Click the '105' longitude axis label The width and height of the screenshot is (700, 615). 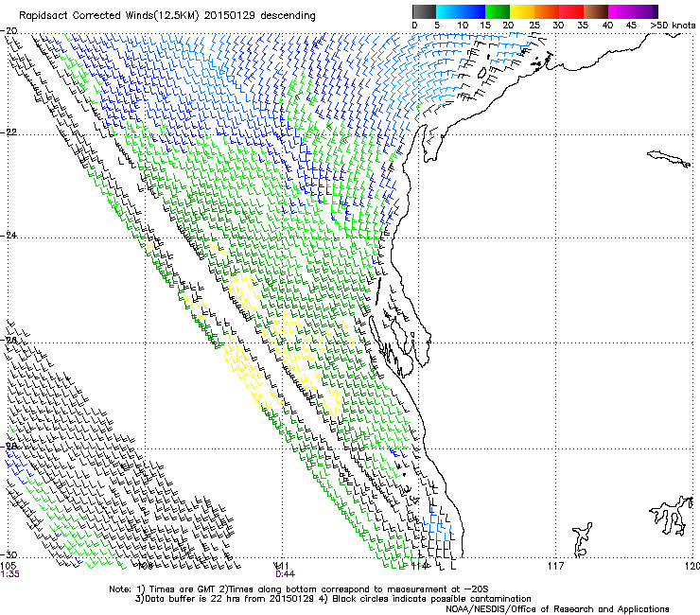point(8,567)
